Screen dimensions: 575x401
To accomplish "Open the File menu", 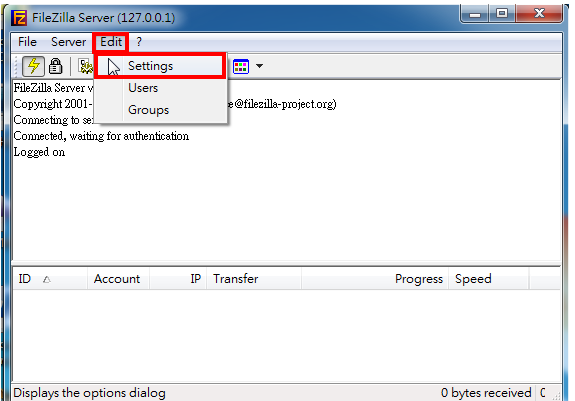I will click(27, 42).
